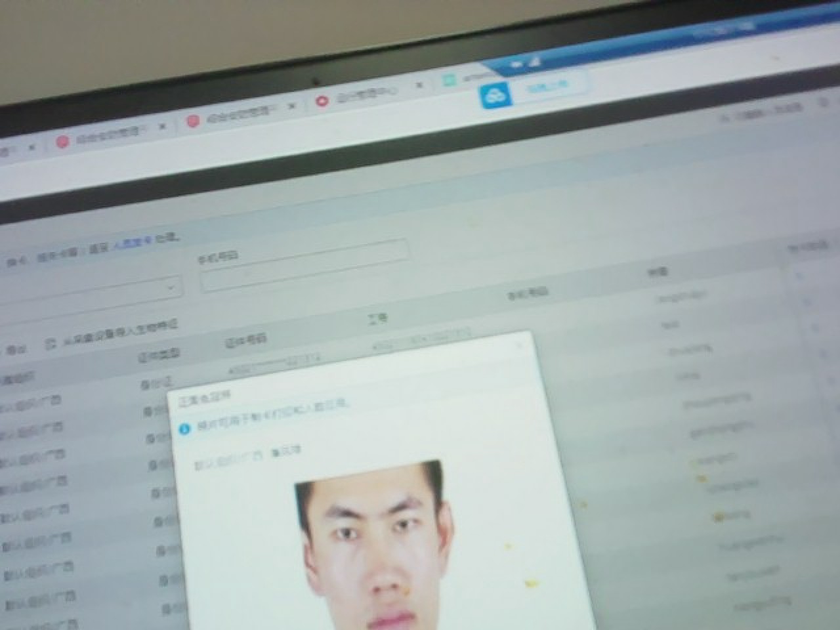
Task: Toggle the 从采集设备导入生物特征 checkbox
Action: (x=51, y=343)
